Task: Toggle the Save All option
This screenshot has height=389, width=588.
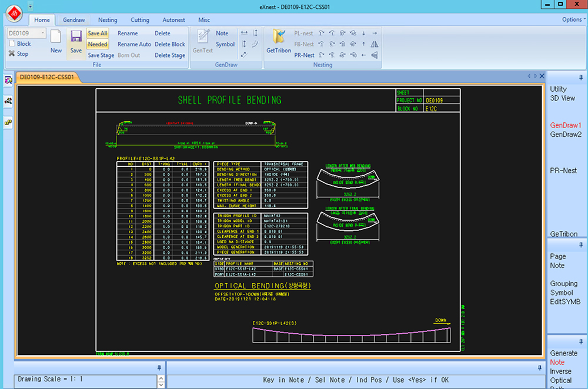Action: [97, 33]
